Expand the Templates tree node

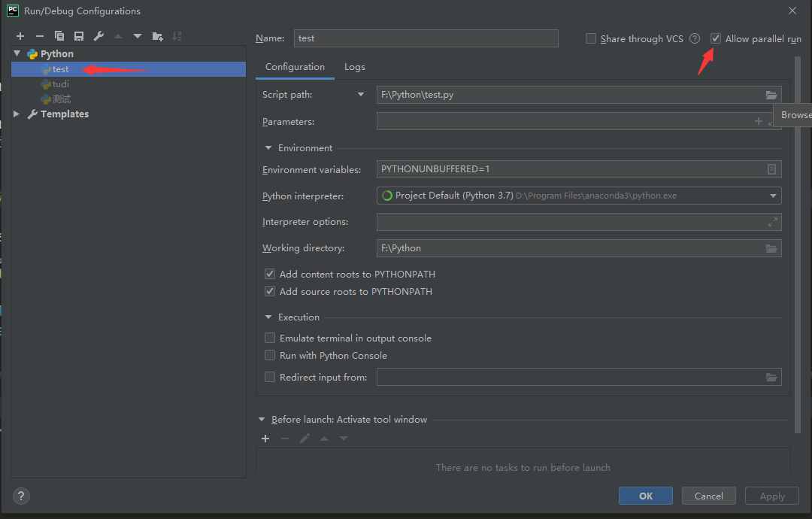[x=17, y=114]
